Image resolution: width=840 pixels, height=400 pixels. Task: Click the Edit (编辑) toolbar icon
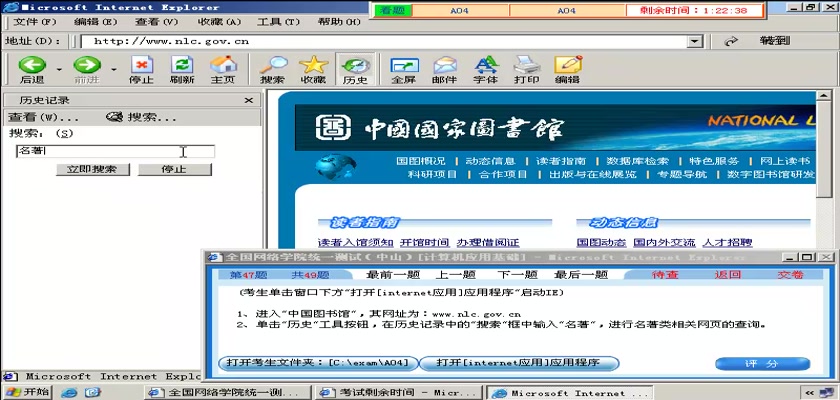pos(568,65)
